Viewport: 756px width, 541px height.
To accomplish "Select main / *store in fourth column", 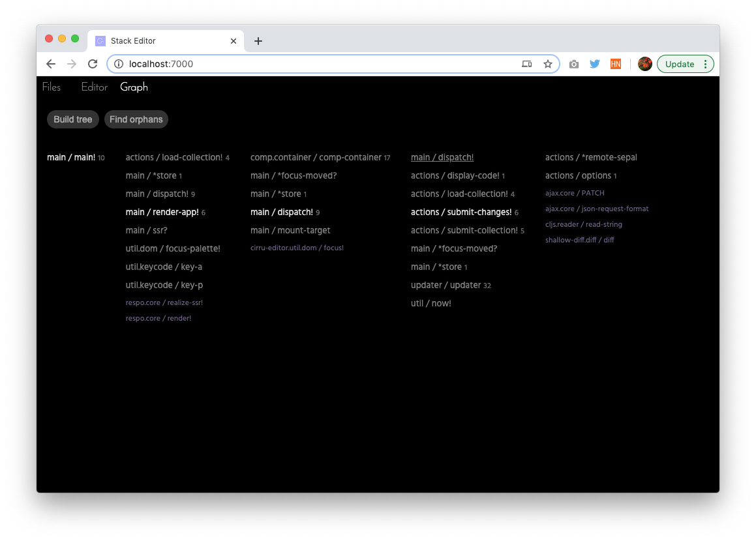I will pyautogui.click(x=439, y=267).
